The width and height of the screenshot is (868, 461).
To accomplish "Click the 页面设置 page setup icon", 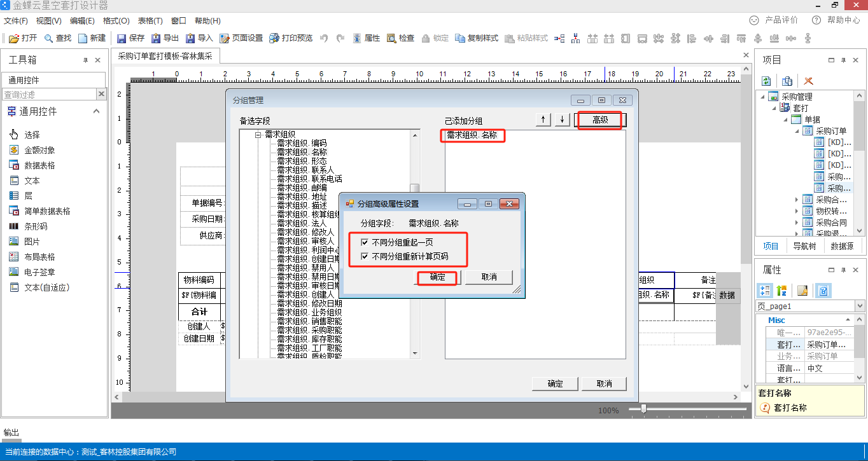I will [x=225, y=38].
